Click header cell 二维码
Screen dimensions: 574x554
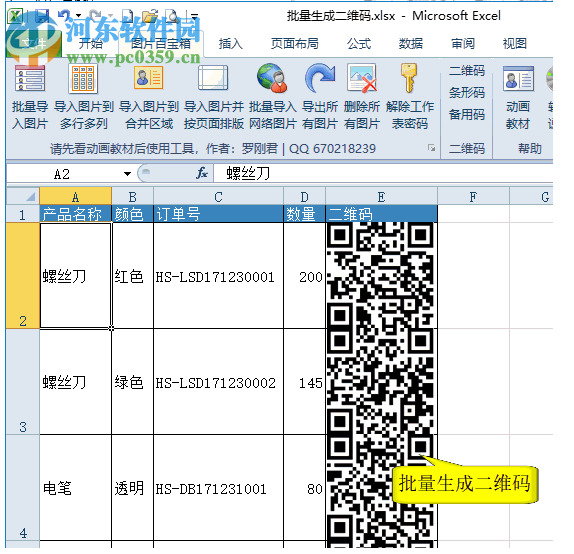(x=381, y=214)
